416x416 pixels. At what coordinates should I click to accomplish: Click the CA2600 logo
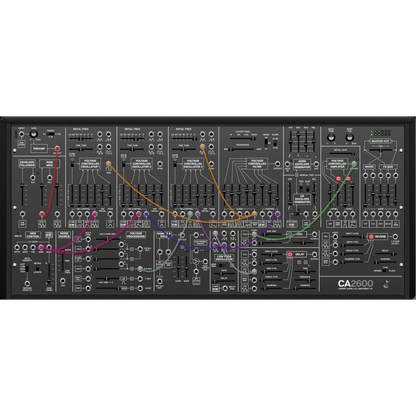(355, 284)
